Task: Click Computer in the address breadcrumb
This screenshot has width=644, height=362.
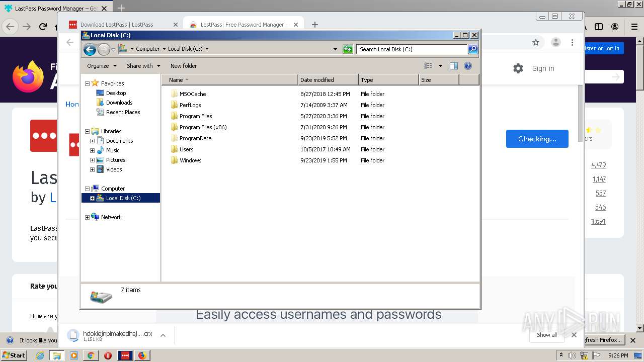Action: click(147, 49)
